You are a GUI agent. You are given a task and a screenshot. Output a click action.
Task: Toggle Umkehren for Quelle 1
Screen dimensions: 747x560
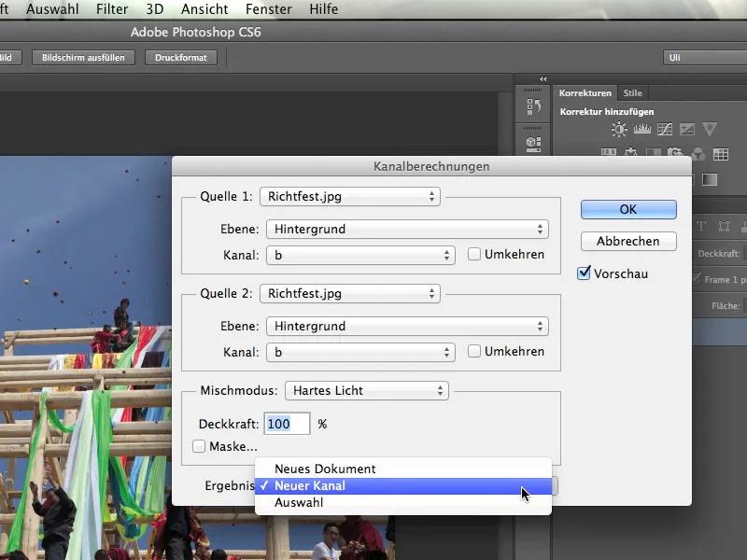point(474,254)
